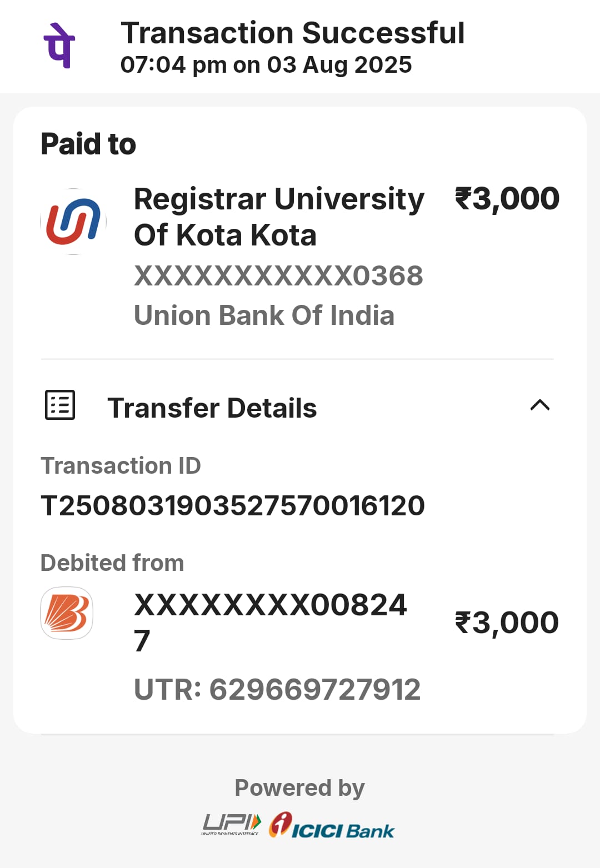Tap the Transaction Successful title
The width and height of the screenshot is (600, 868).
(x=292, y=33)
